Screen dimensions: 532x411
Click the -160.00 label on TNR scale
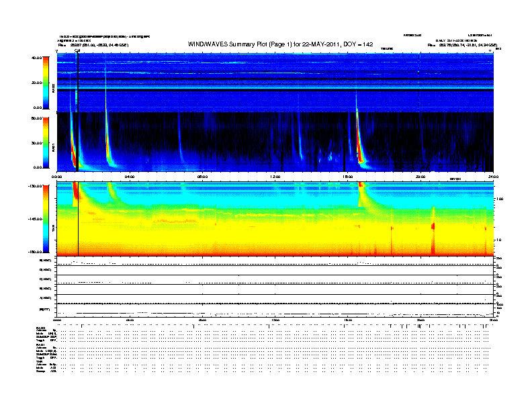point(35,252)
